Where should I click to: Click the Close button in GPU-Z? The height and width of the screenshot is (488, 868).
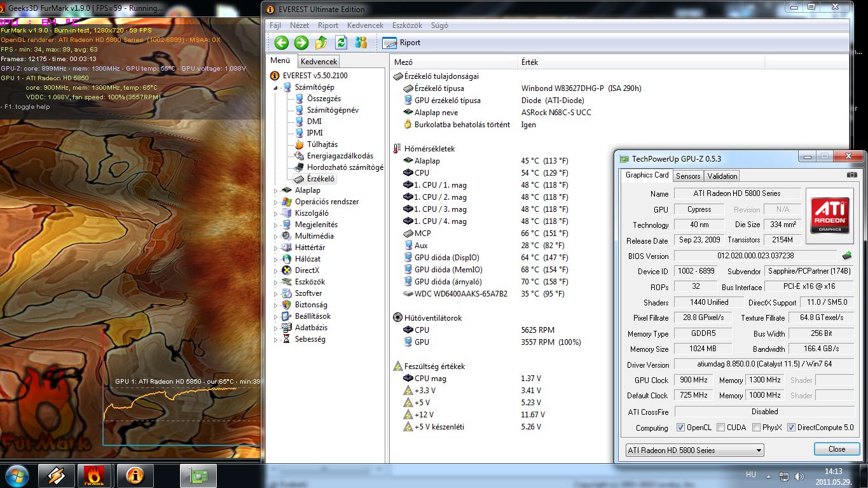click(x=837, y=449)
